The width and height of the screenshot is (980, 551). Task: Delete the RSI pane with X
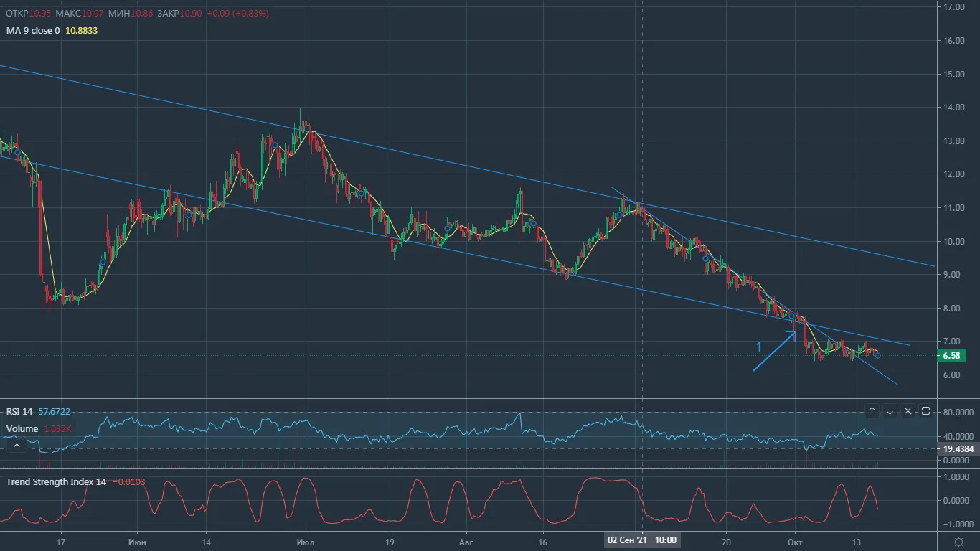pyautogui.click(x=908, y=411)
